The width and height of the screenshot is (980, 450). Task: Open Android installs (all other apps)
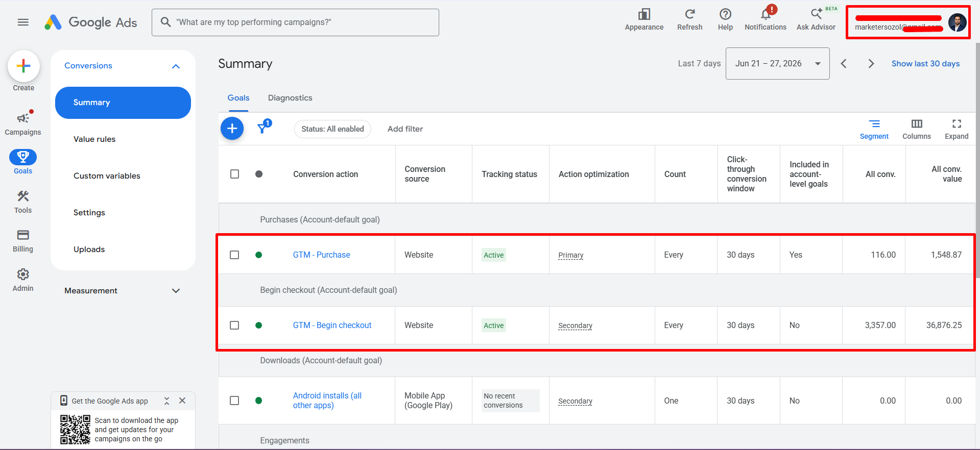(x=327, y=401)
